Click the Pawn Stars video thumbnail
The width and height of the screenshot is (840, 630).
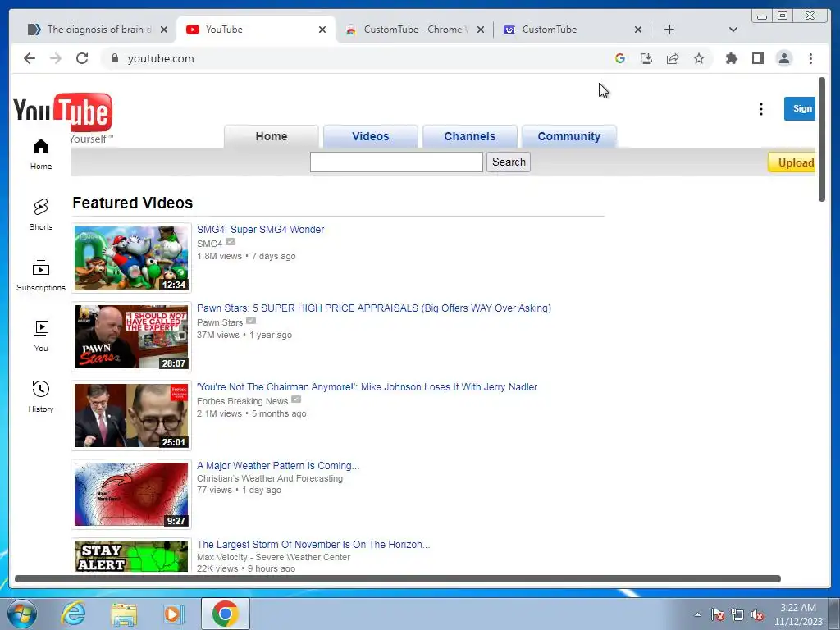pos(131,336)
